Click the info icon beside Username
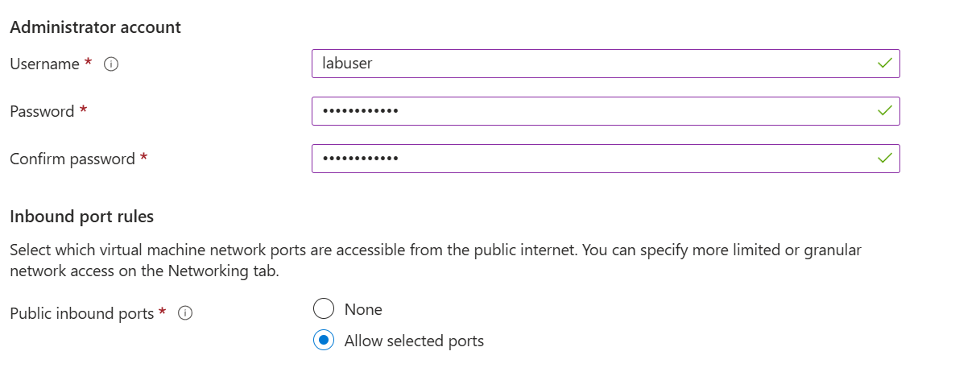 coord(112,64)
